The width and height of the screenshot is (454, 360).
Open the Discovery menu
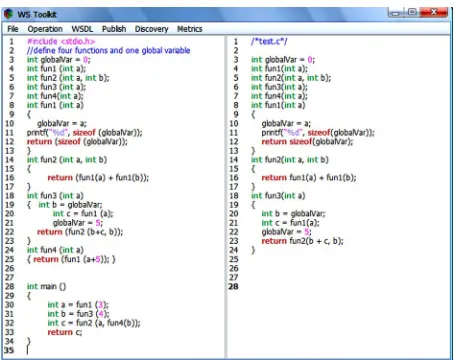pos(151,29)
